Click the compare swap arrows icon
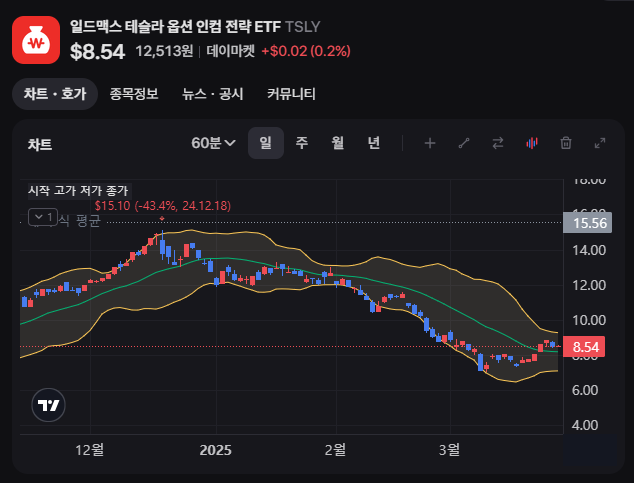 498,143
